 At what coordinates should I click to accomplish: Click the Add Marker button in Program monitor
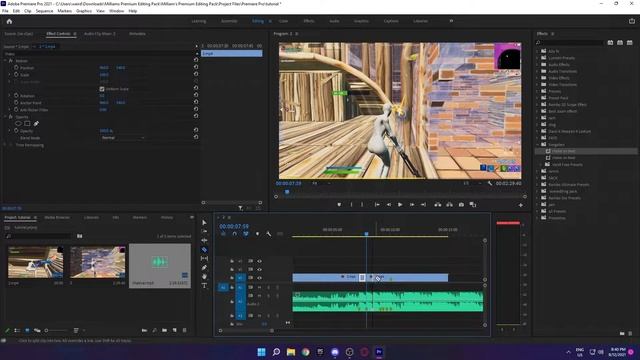[x=339, y=204]
